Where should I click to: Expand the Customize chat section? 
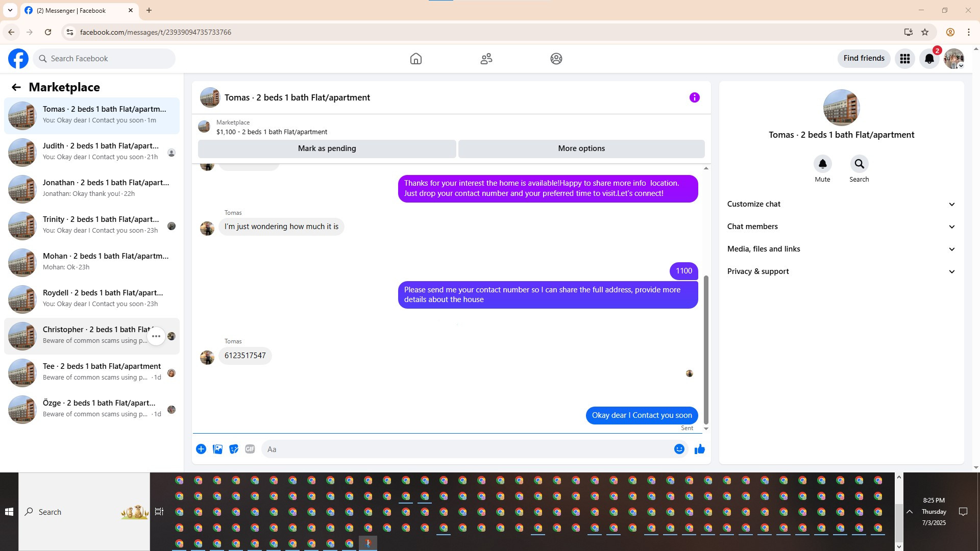(x=841, y=204)
